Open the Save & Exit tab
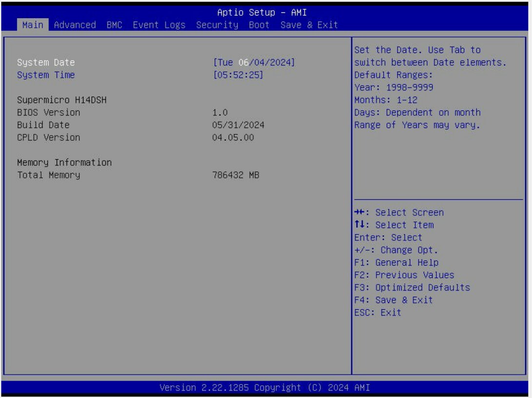532x398 pixels. pyautogui.click(x=309, y=25)
